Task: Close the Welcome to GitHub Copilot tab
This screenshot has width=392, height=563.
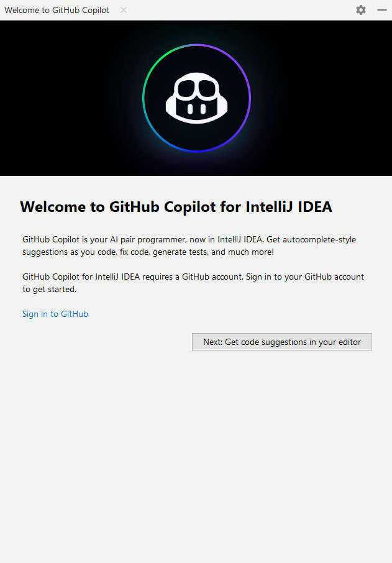Action: click(x=124, y=10)
